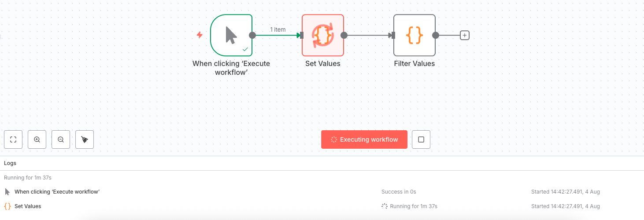Click the "1 item" connection label
644x220 pixels.
click(x=278, y=29)
